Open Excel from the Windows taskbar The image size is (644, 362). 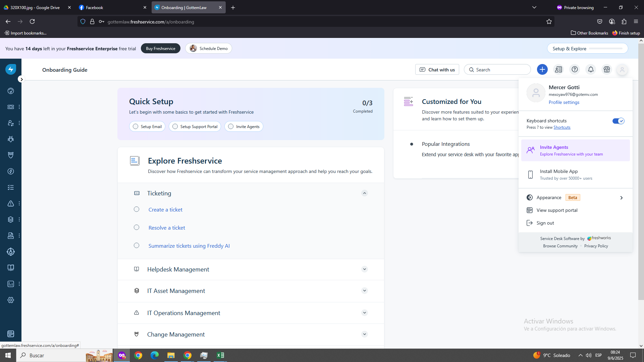click(220, 355)
